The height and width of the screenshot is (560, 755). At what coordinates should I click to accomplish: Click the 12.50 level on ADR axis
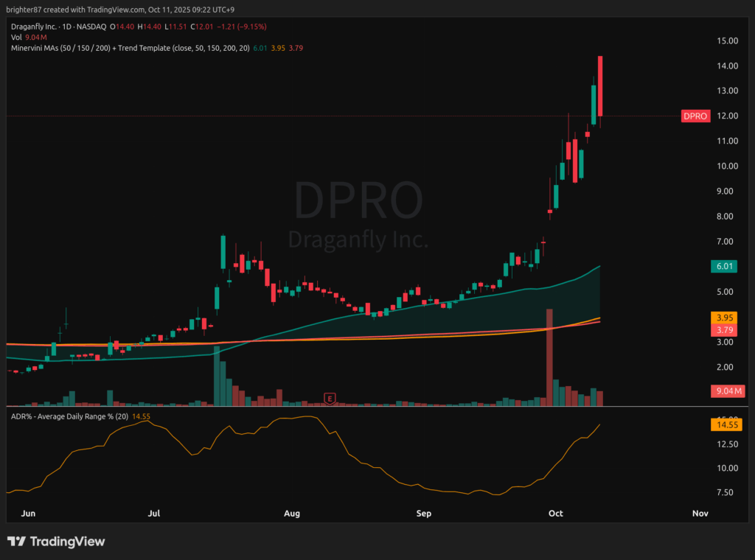tap(728, 444)
